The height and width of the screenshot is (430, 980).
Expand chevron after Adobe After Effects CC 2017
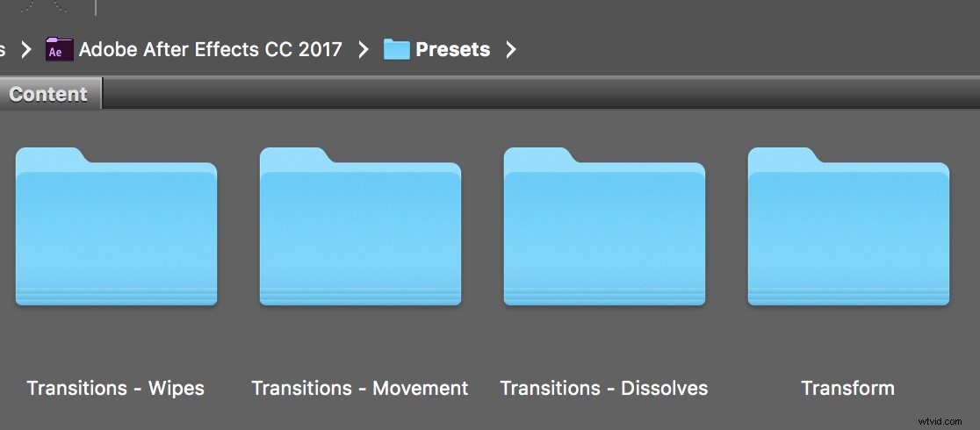pyautogui.click(x=364, y=49)
